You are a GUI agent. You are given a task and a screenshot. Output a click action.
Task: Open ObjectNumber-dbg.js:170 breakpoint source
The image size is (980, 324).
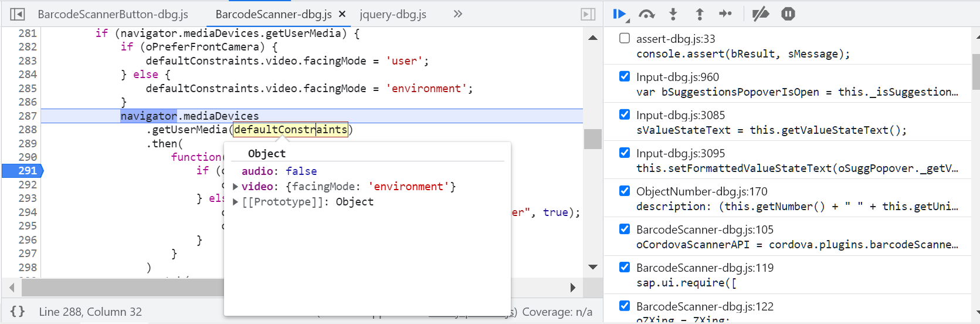coord(701,191)
